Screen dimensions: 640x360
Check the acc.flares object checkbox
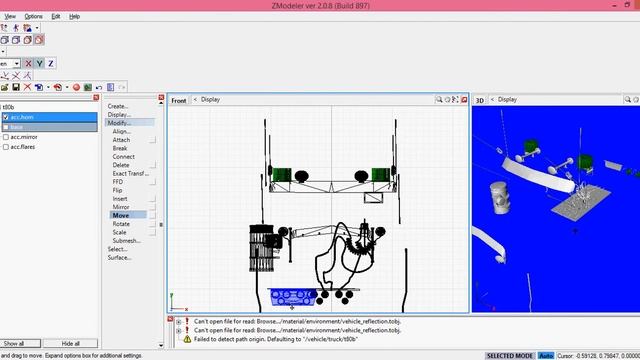pos(6,147)
